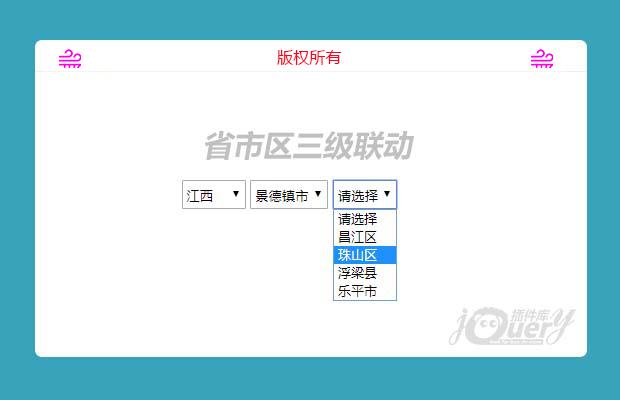
Task: Collapse the 请选择 district dropdown
Action: coord(365,194)
